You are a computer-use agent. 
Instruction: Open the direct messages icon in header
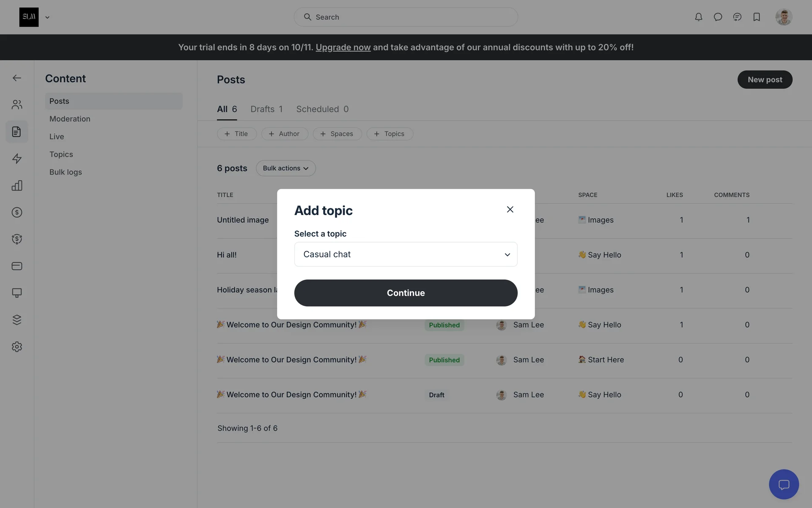click(x=718, y=17)
